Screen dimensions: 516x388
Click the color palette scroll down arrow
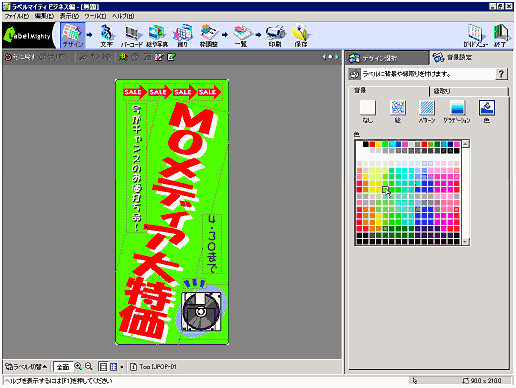466,242
